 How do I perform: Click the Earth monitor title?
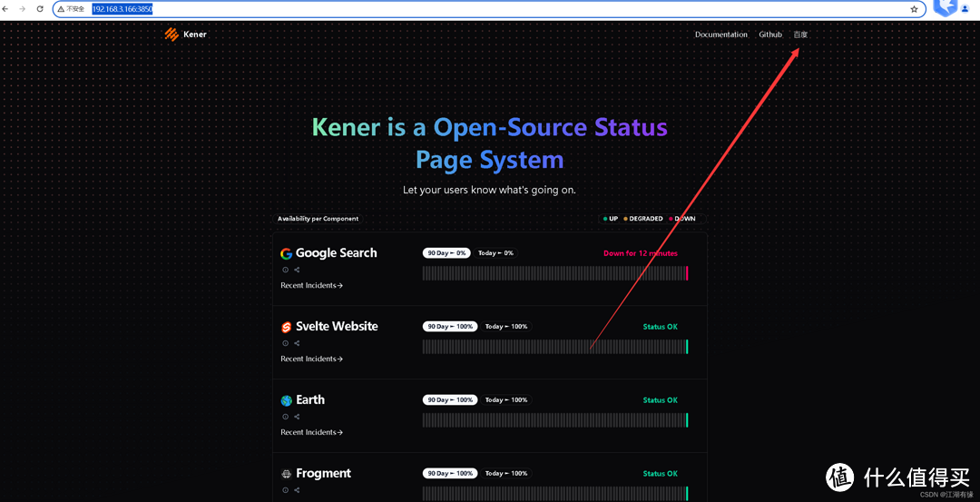point(310,399)
